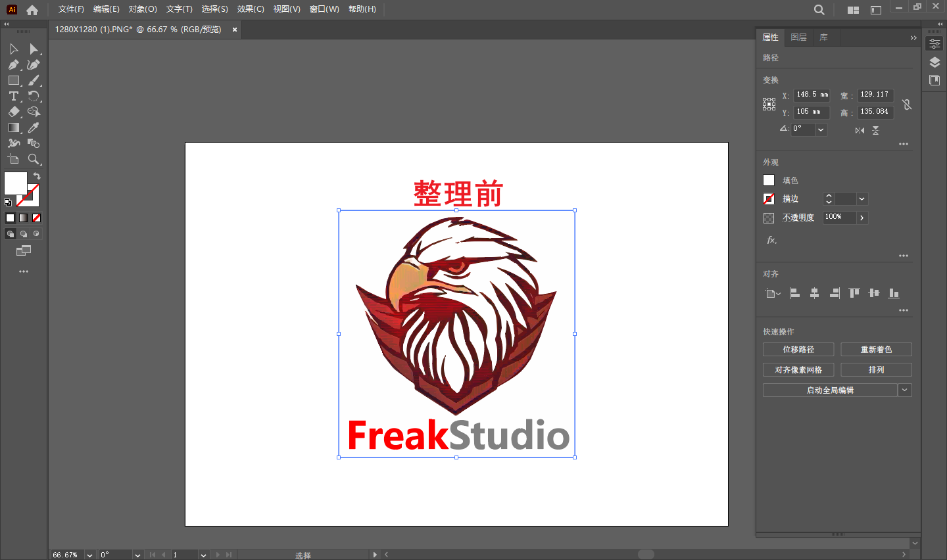
Task: Flip horizontally in transform section
Action: [860, 130]
